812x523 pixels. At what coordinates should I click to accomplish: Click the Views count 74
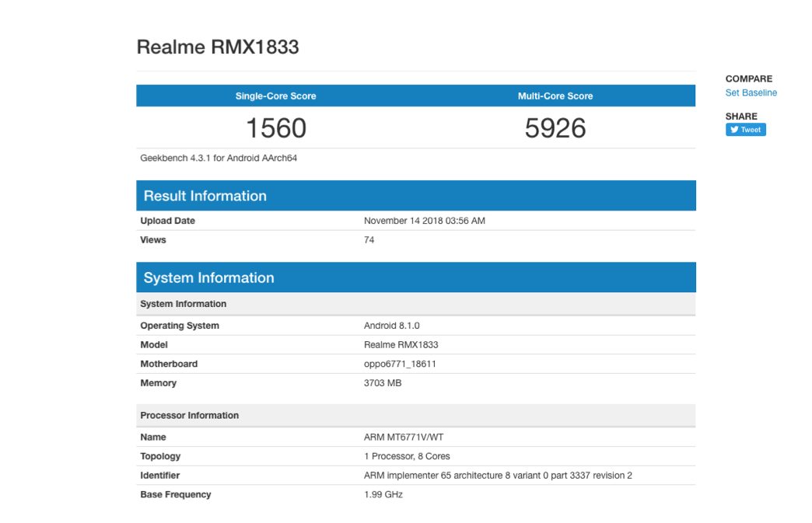point(369,240)
